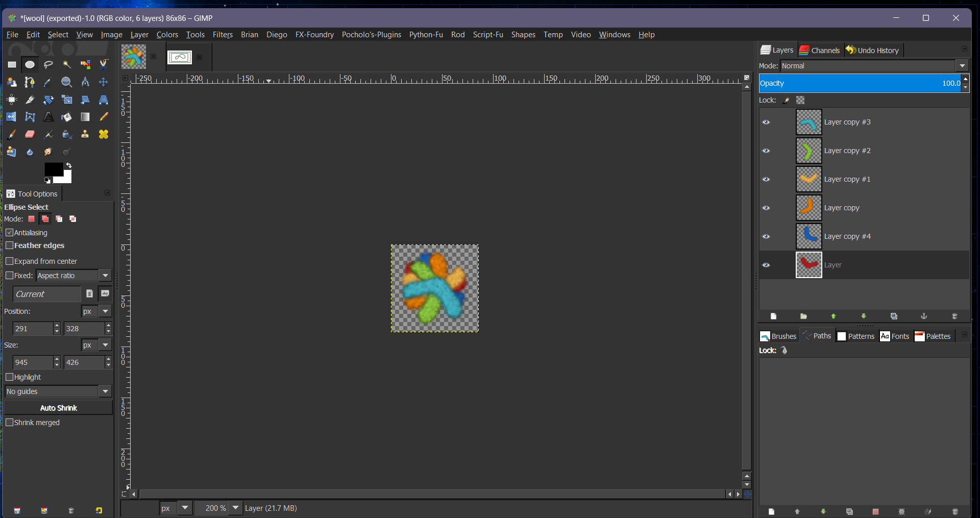Switch to the Fonts tab
980x518 pixels.
pos(895,336)
